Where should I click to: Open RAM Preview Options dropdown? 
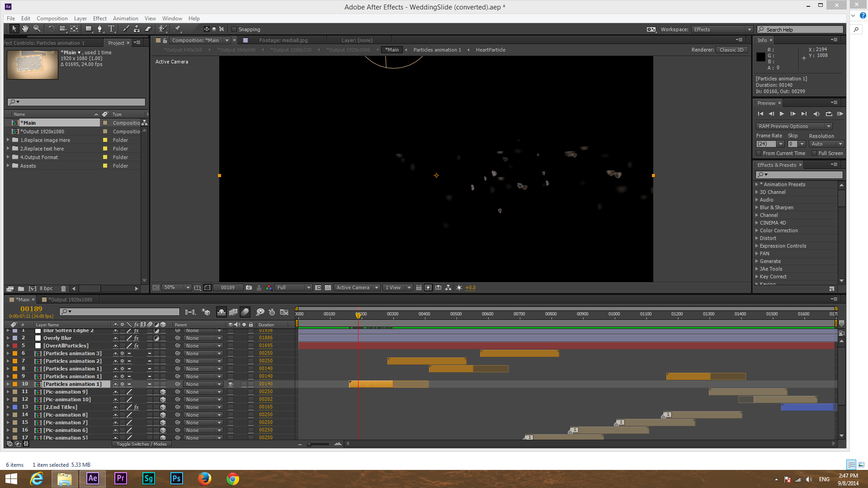click(794, 126)
